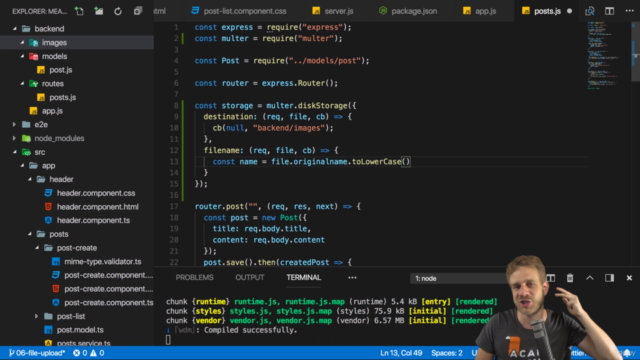The height and width of the screenshot is (360, 640).
Task: Collapse the posts folder under app
Action: 30,234
